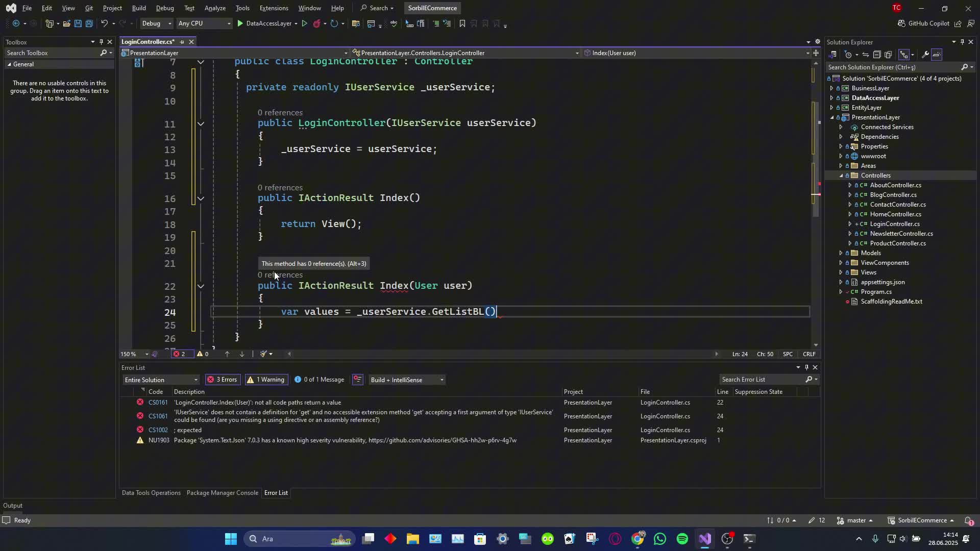Click Show All Files icon in Solution Explorer
980x551 pixels.
[888, 55]
